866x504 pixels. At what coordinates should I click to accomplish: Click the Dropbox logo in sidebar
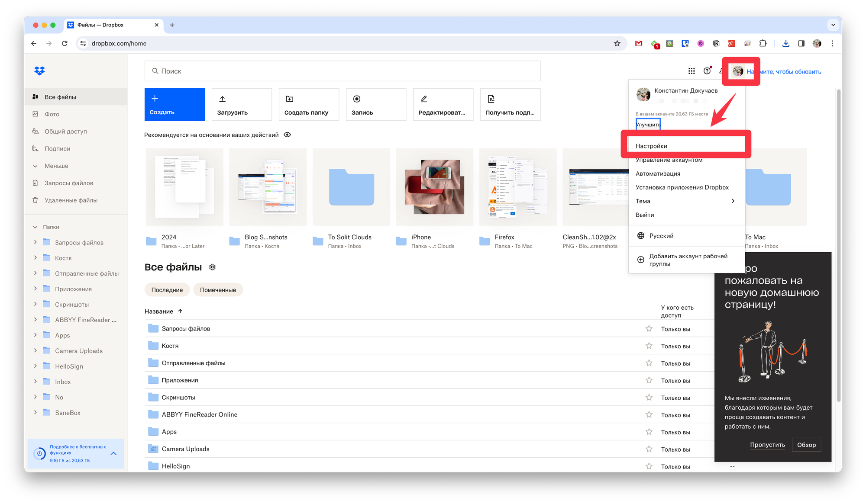[x=39, y=71]
